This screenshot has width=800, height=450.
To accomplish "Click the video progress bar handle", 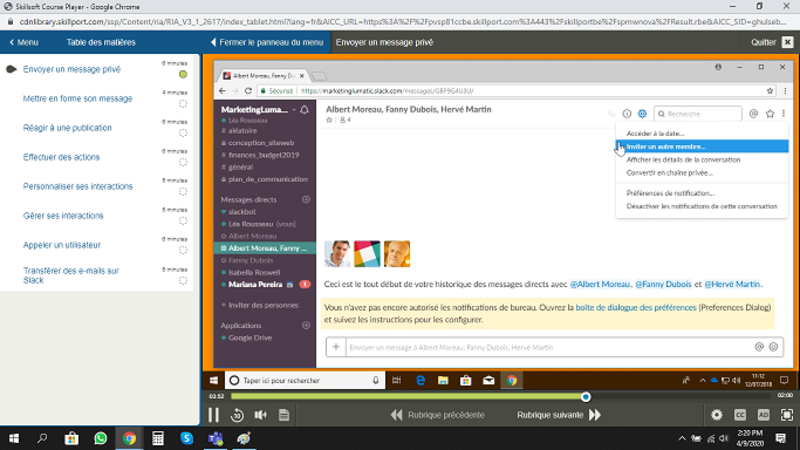I will pyautogui.click(x=586, y=396).
